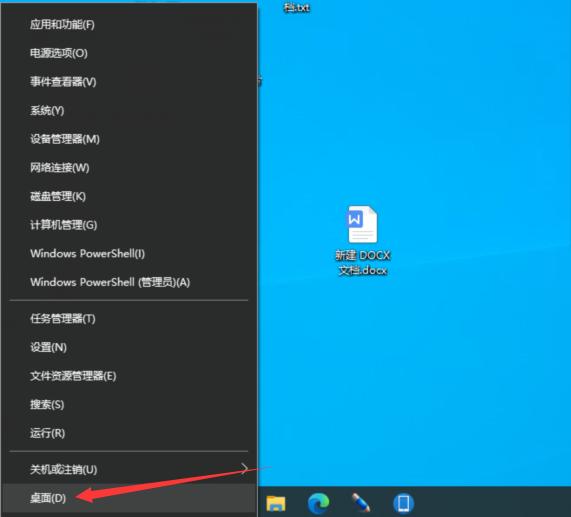
Task: Choose 系统(Y) in the menu
Action: click(x=129, y=110)
